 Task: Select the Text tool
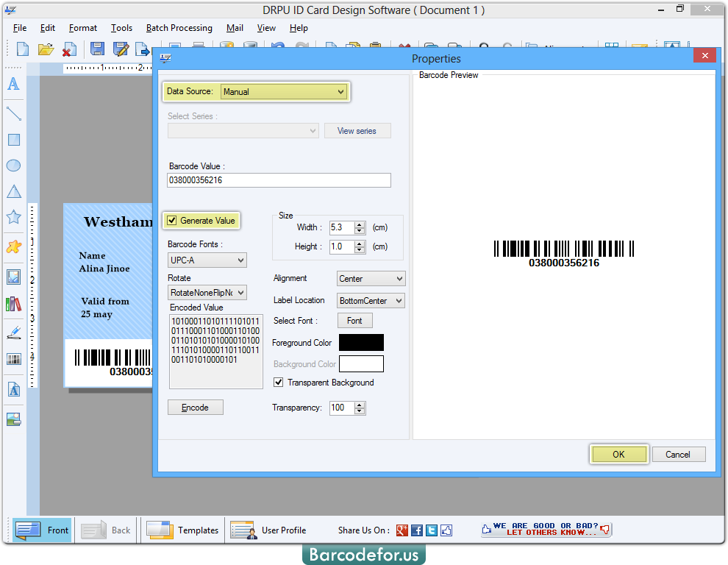pyautogui.click(x=13, y=84)
